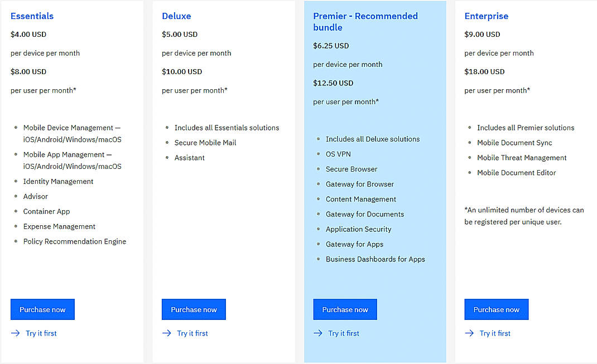The image size is (597, 364).
Task: Click the Purchase now button for Deluxe
Action: pyautogui.click(x=194, y=309)
